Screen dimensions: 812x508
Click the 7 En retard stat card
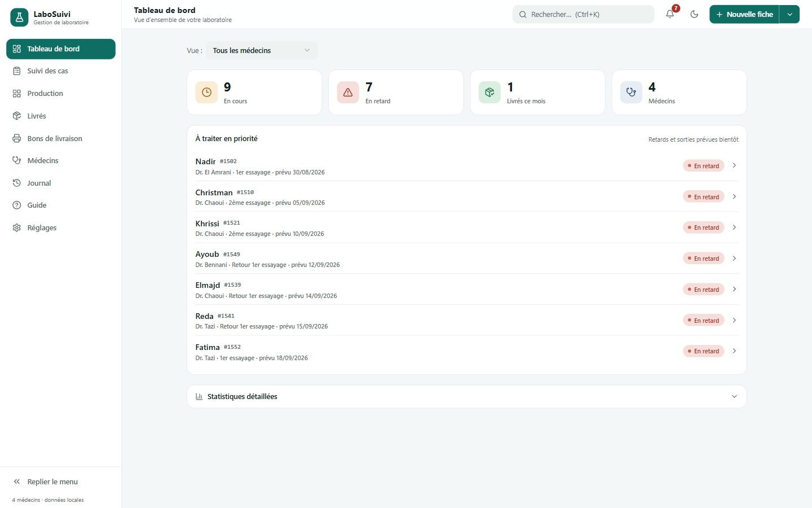396,93
